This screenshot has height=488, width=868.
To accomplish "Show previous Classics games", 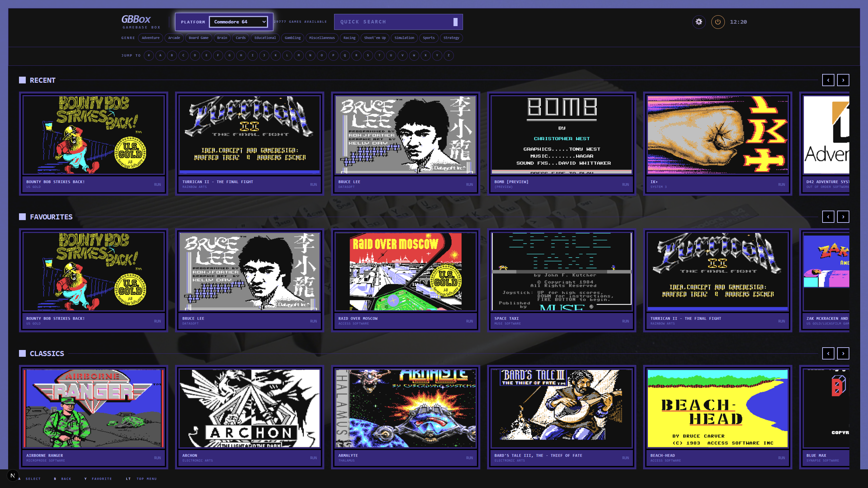I will [x=828, y=353].
